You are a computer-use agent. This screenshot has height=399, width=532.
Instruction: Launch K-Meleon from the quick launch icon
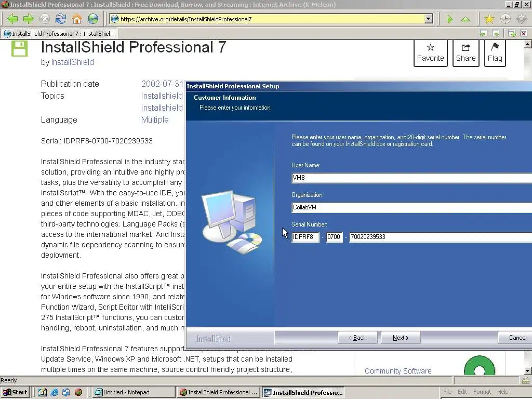[78, 392]
